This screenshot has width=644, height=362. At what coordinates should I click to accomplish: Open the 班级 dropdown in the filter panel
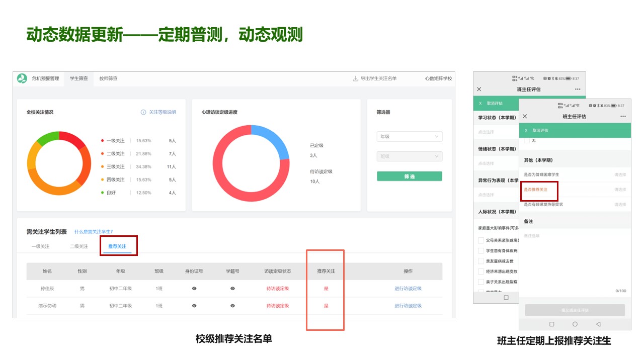(409, 156)
